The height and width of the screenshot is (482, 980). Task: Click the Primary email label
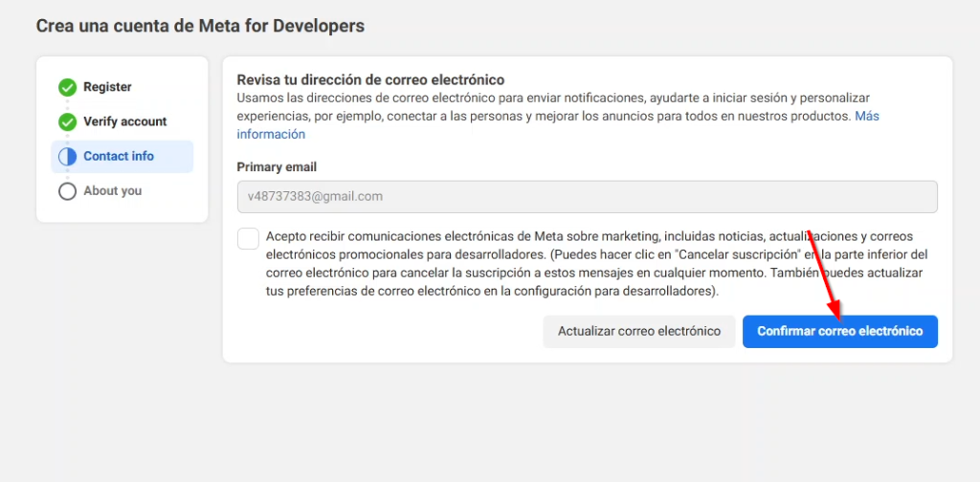click(x=277, y=167)
